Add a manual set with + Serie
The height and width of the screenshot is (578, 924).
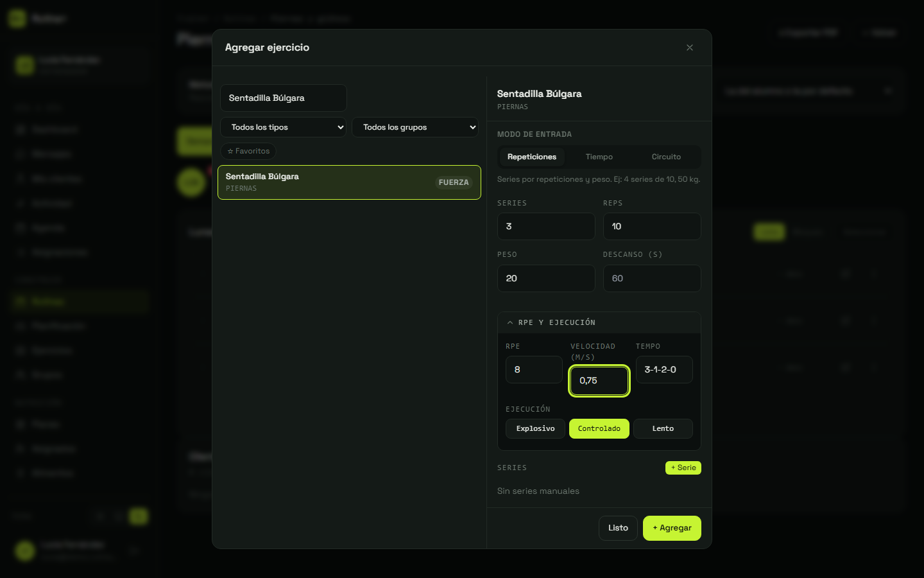(683, 468)
